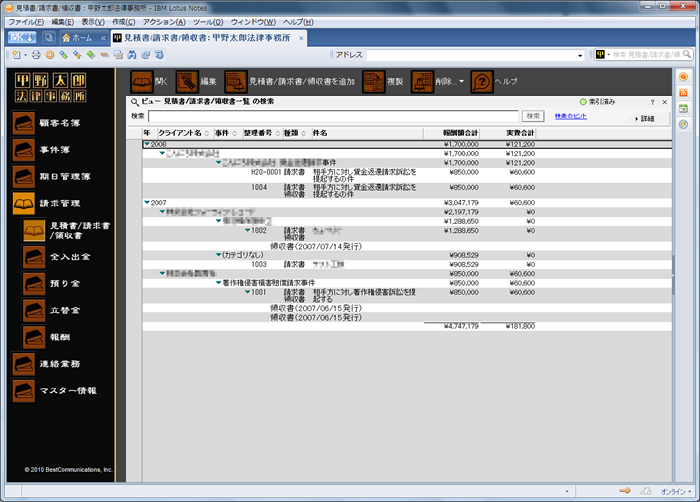Open the 連絡業務 sidebar section
The height and width of the screenshot is (502, 700).
[47, 364]
